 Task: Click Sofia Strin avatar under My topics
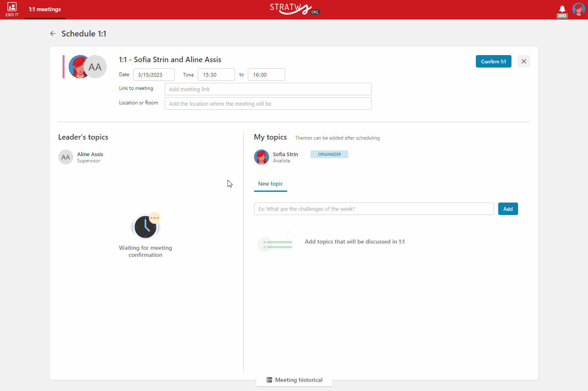tap(262, 157)
